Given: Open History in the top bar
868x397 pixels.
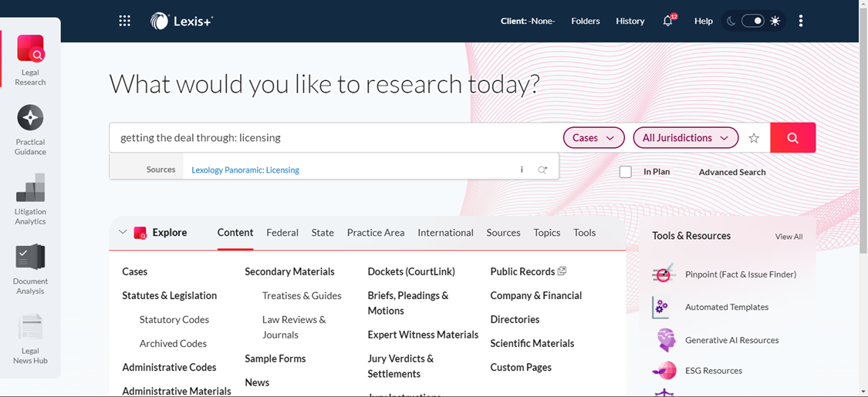Looking at the screenshot, I should point(630,21).
